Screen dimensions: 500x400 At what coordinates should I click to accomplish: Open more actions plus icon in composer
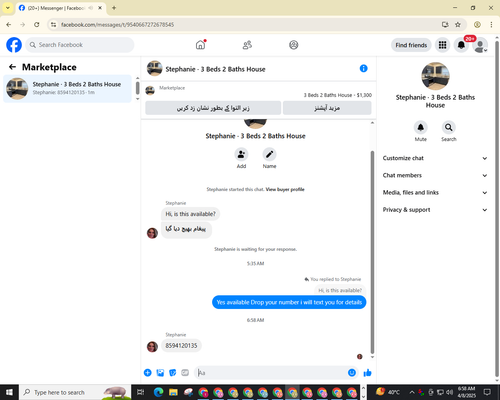[148, 373]
